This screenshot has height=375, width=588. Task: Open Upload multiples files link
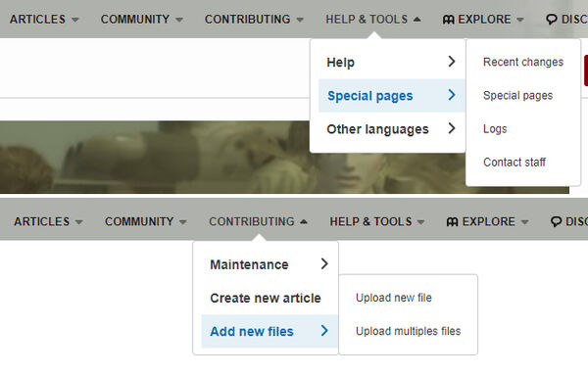(408, 331)
